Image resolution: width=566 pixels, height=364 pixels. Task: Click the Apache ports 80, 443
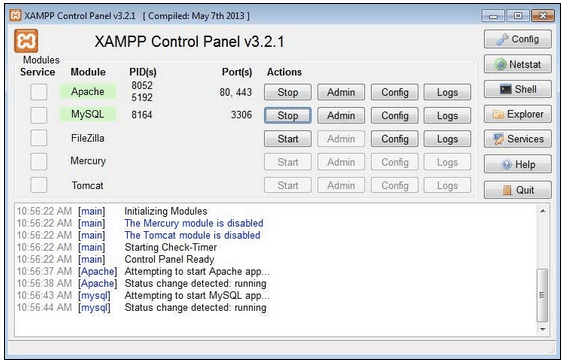coord(236,92)
